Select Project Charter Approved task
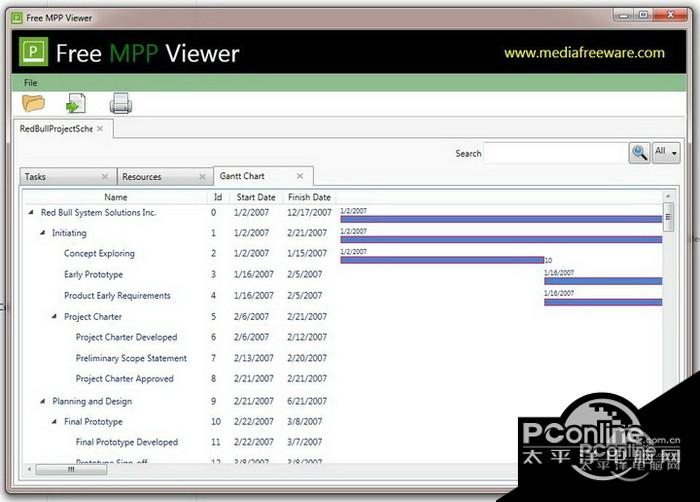Viewport: 700px width, 502px height. 125,379
